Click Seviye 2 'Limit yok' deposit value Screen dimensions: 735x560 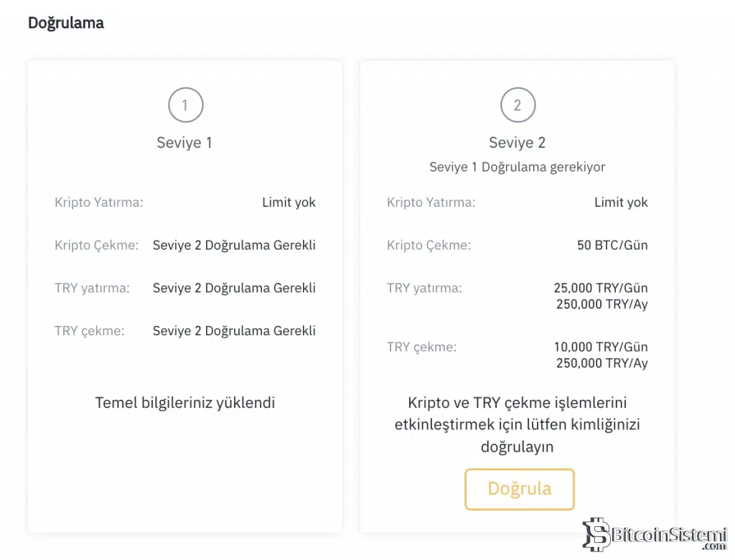pos(621,202)
